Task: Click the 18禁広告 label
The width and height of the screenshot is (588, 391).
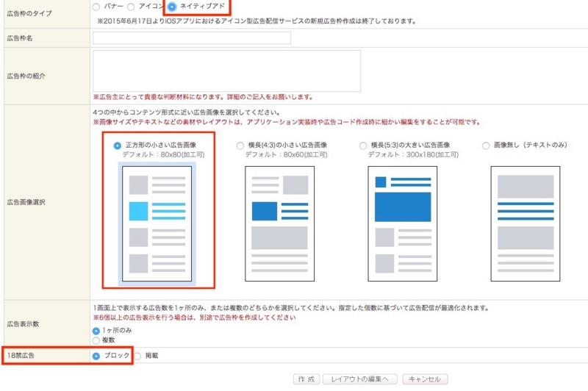Action: tap(21, 356)
